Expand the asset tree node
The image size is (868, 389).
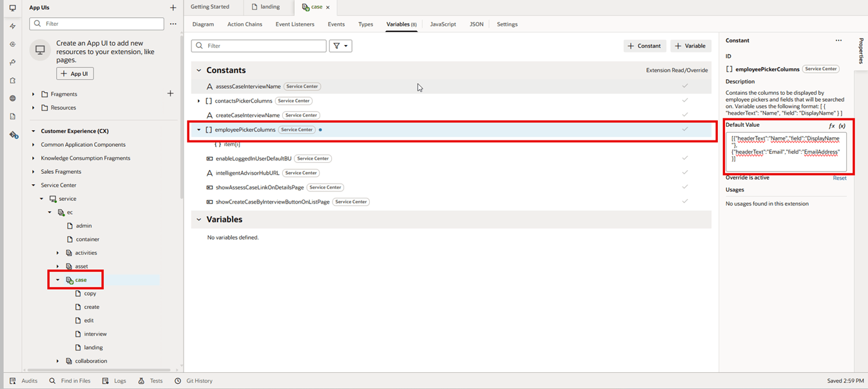click(x=58, y=267)
